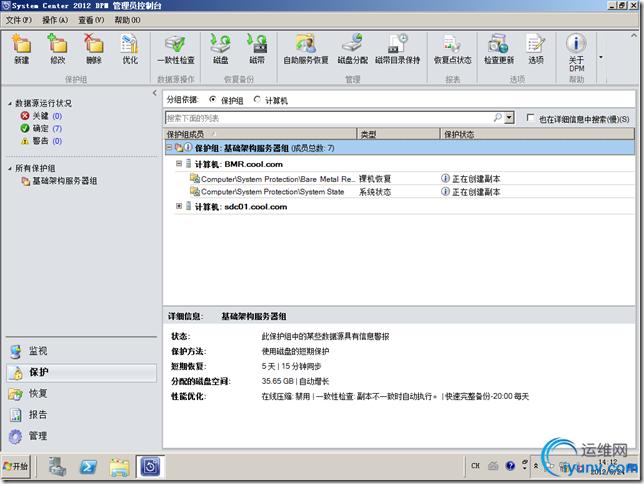Launch PowerShell from the taskbar

pos(88,467)
